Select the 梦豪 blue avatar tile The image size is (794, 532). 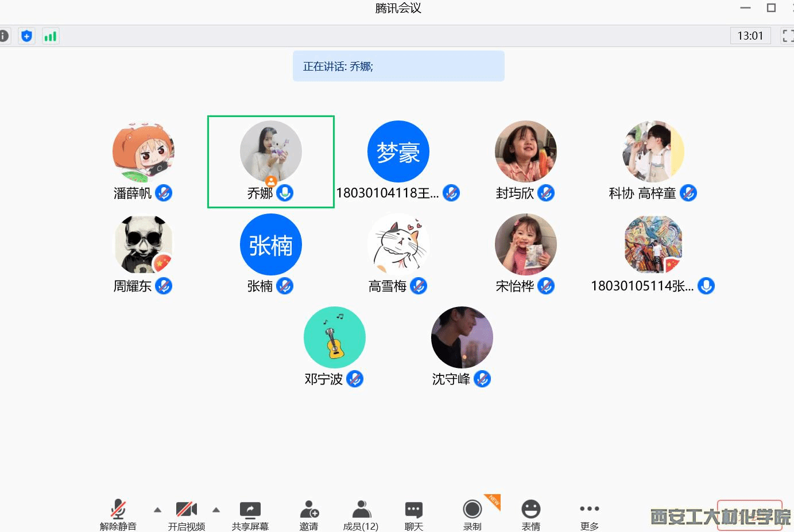[x=398, y=152]
